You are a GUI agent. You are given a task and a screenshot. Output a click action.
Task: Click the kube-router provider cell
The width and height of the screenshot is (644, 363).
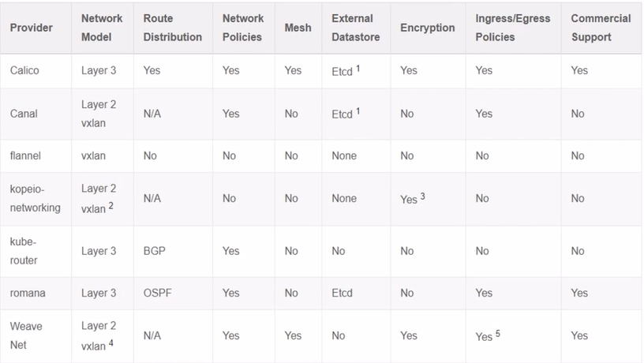pos(24,251)
